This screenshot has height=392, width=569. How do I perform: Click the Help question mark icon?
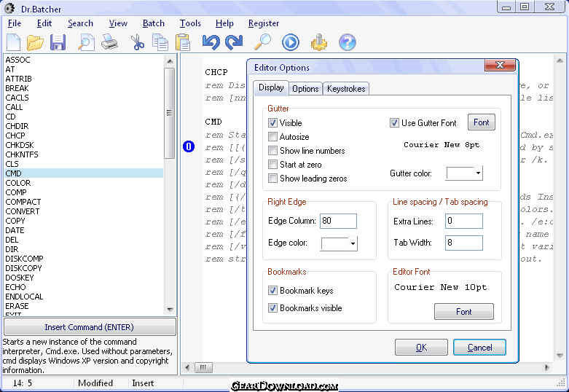(348, 42)
